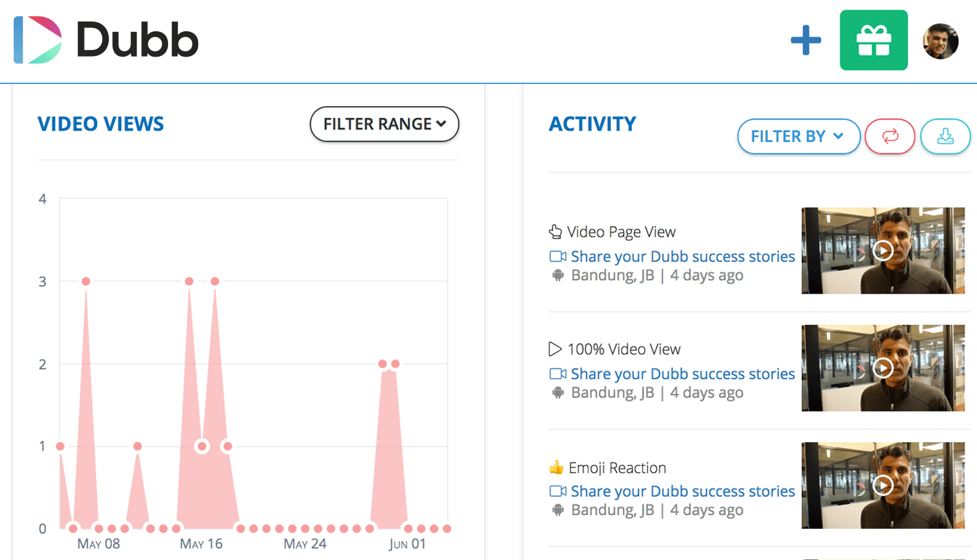Expand the Filter By dropdown
977x560 pixels.
798,136
